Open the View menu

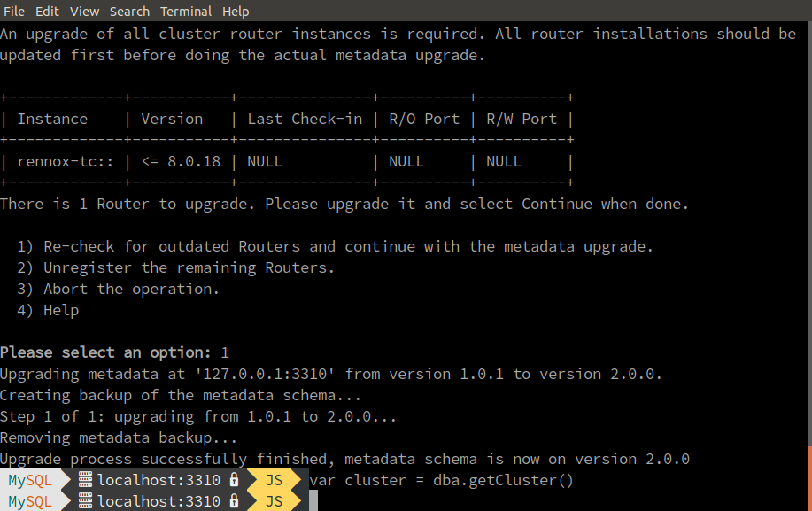(84, 11)
